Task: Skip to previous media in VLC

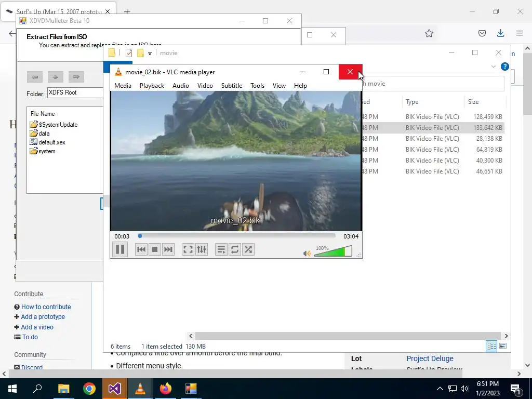Action: coord(141,249)
